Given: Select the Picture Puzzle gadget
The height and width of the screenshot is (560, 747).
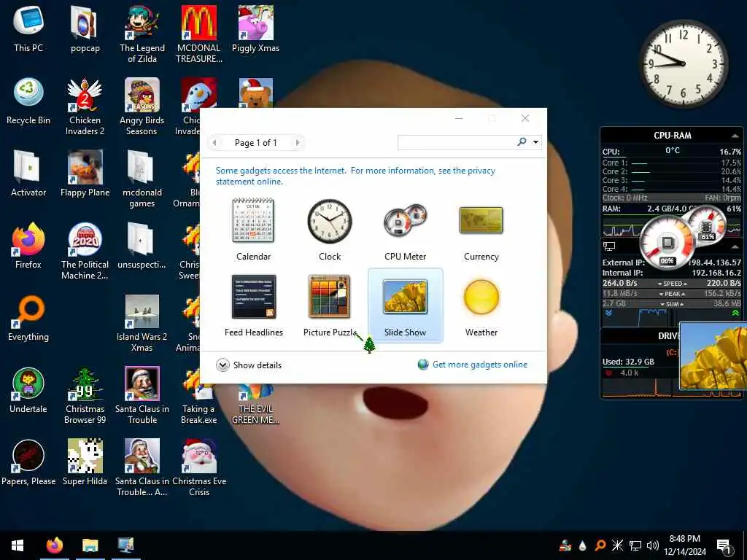Looking at the screenshot, I should click(330, 306).
